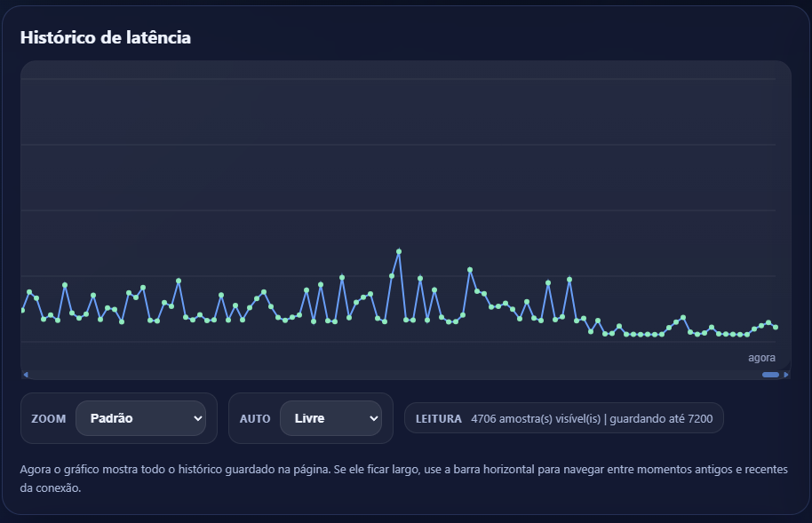
Task: Click the '4706 amostra(s) visível(is)' text
Action: [536, 418]
